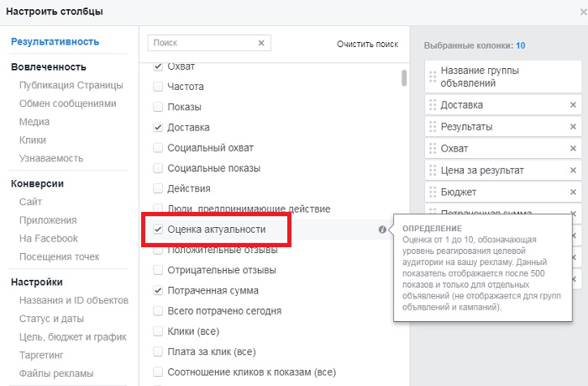588x386 pixels.
Task: Click drag handle of Бюджет selected column
Action: (433, 192)
